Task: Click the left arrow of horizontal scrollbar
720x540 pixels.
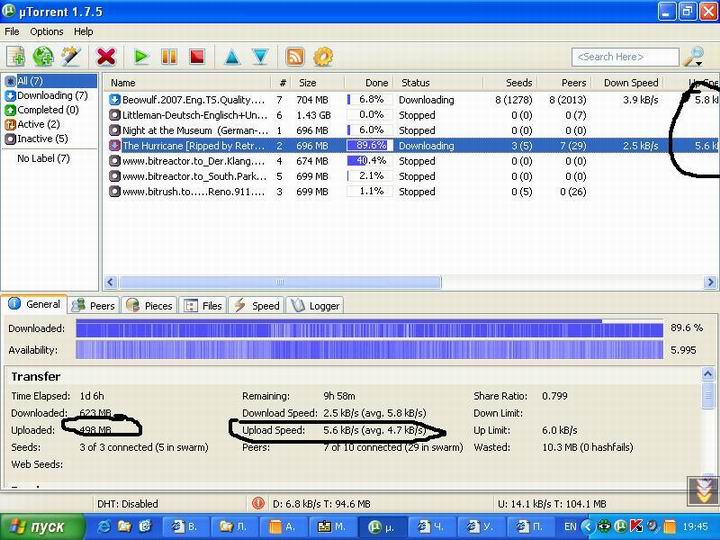Action: tap(111, 282)
